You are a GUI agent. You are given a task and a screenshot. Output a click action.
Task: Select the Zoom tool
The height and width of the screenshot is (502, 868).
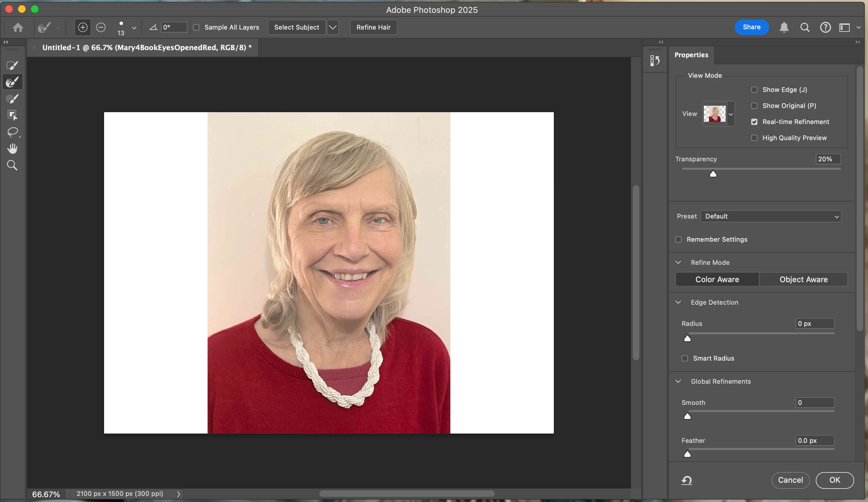click(x=12, y=166)
